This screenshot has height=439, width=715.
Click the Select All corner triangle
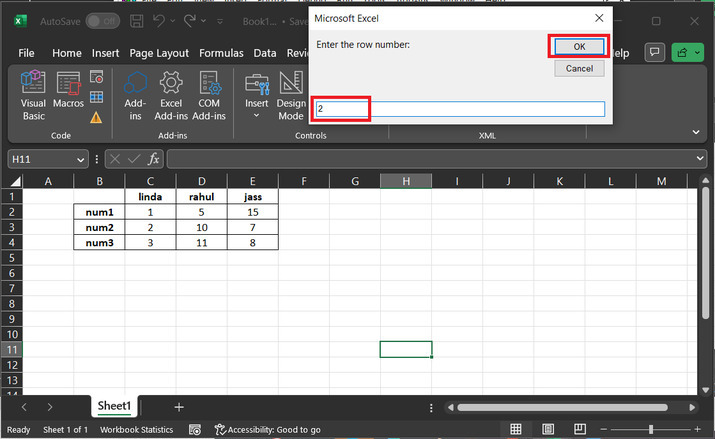pos(16,181)
